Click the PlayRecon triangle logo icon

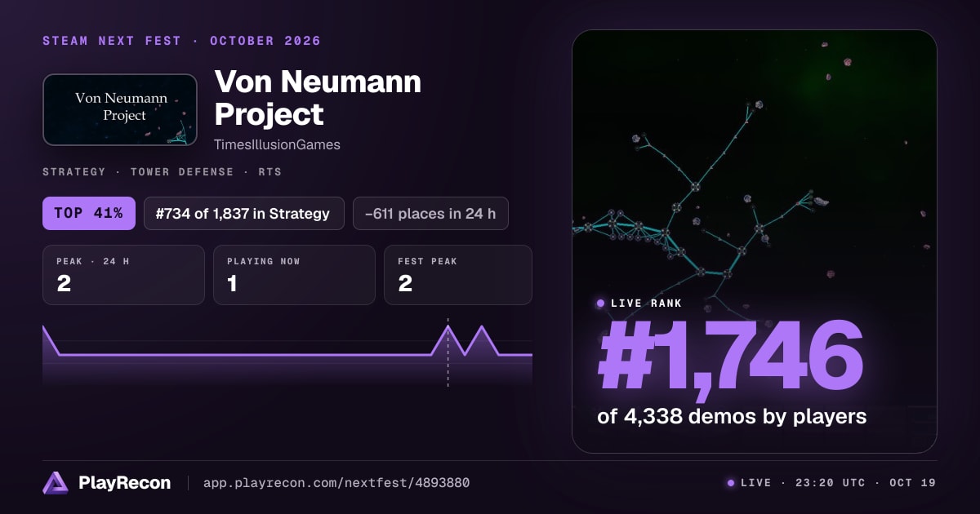point(56,483)
